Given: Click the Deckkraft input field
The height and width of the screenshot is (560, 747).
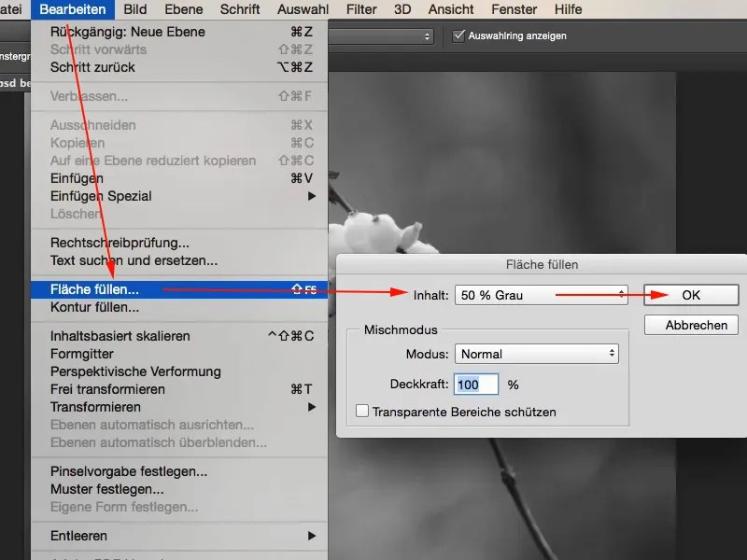Looking at the screenshot, I should [x=476, y=385].
